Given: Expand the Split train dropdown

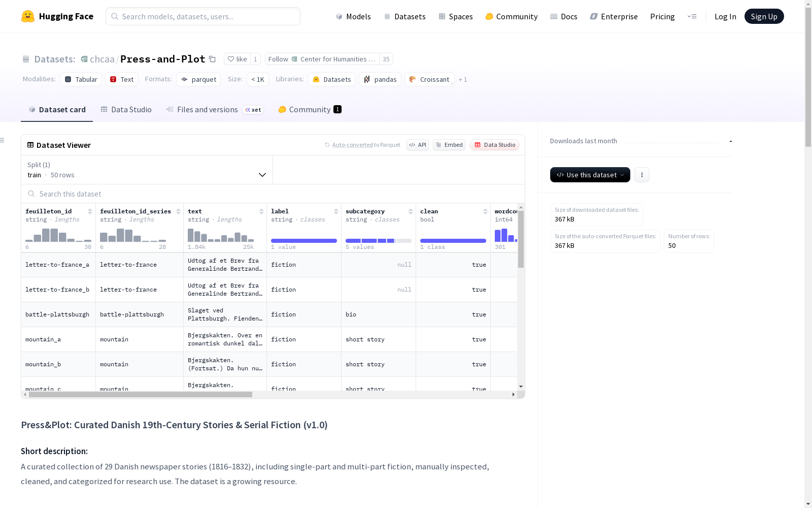Looking at the screenshot, I should [147, 170].
